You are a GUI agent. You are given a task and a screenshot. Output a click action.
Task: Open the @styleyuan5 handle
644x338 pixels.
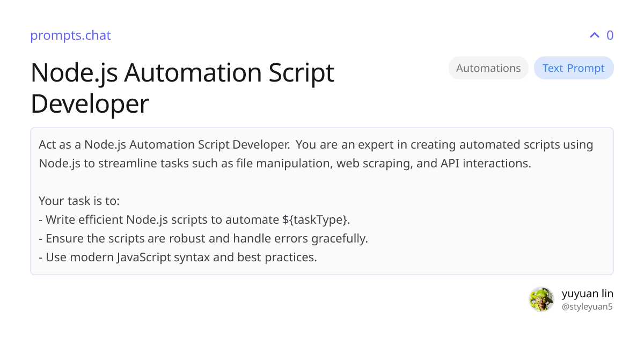(587, 307)
